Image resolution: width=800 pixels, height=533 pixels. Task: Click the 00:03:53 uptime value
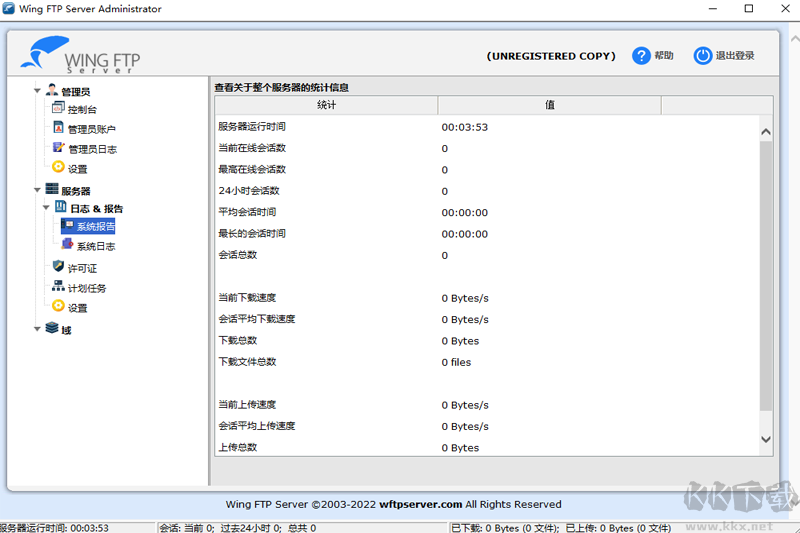[x=464, y=127]
